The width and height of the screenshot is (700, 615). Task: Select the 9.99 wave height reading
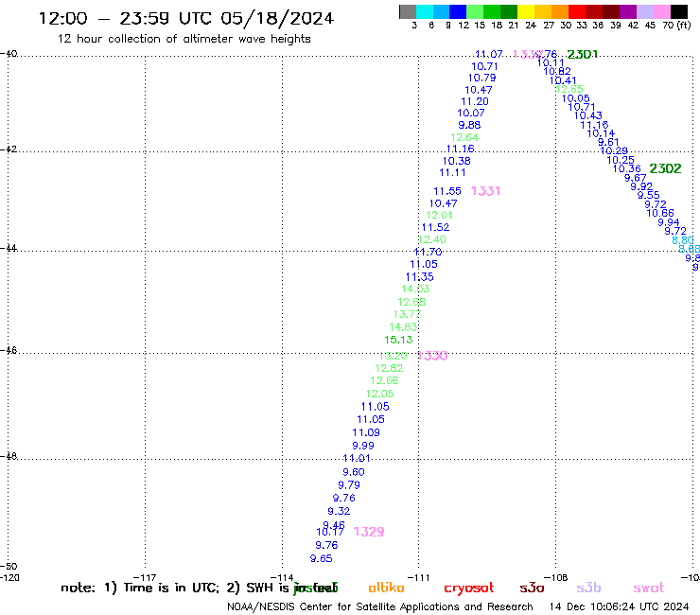click(x=363, y=446)
